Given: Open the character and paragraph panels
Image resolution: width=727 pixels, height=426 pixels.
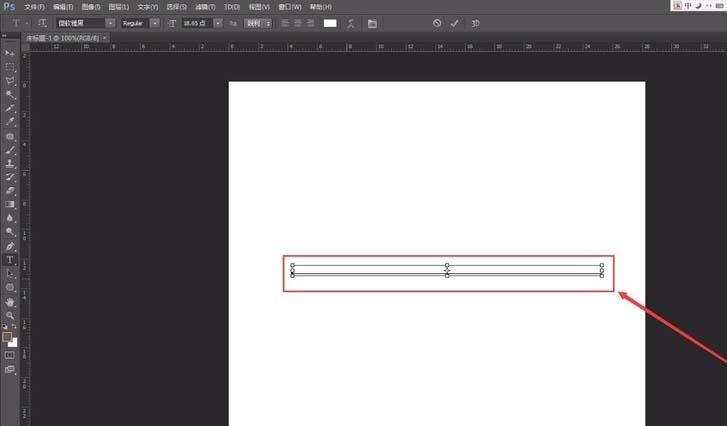Looking at the screenshot, I should (x=373, y=23).
